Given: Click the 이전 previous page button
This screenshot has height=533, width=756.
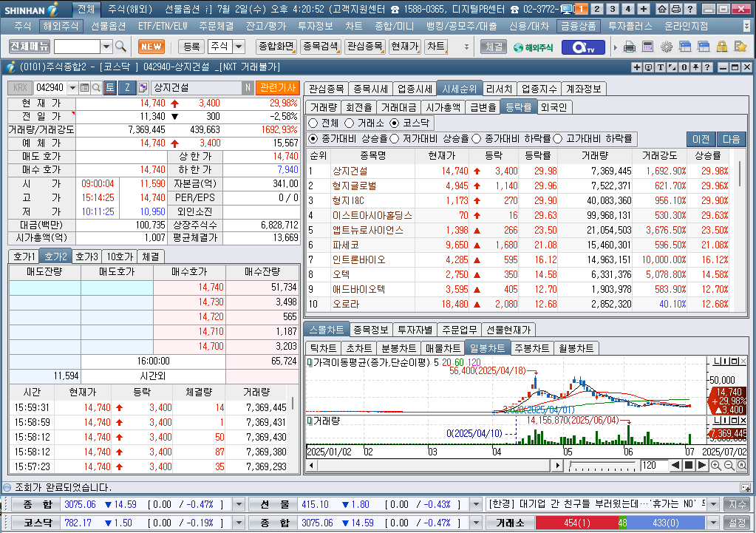Looking at the screenshot, I should coord(701,140).
